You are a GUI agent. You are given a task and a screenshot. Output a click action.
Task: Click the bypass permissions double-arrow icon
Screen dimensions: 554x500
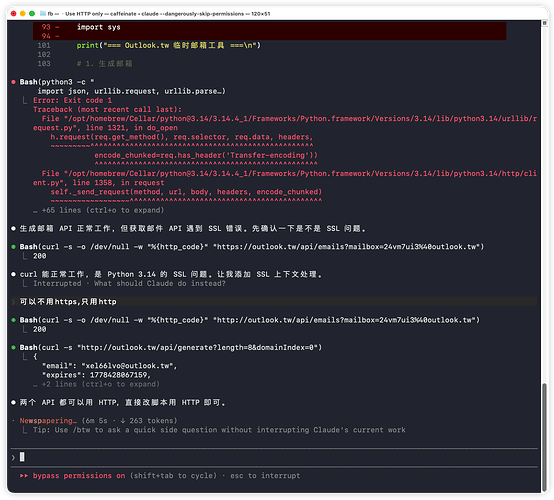[x=24, y=476]
